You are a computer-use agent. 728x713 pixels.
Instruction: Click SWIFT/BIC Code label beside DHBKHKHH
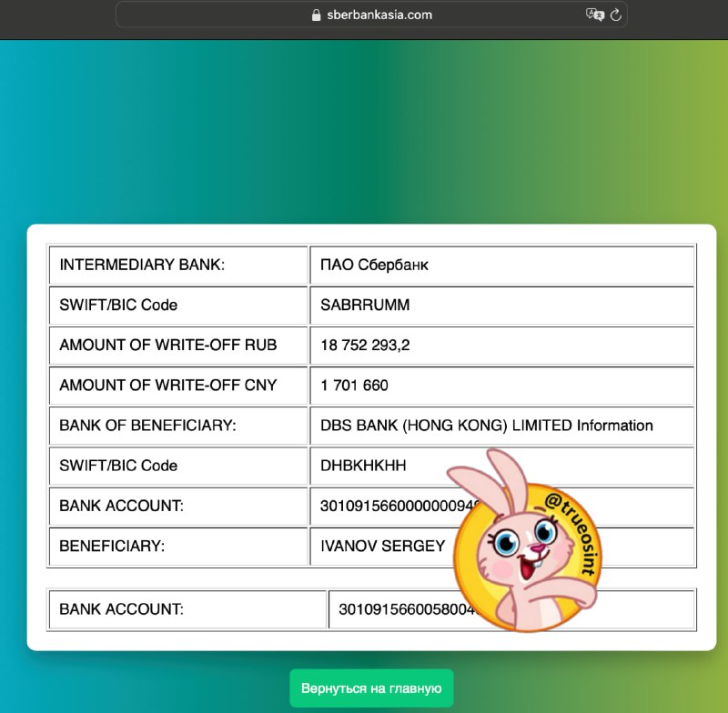(x=118, y=466)
